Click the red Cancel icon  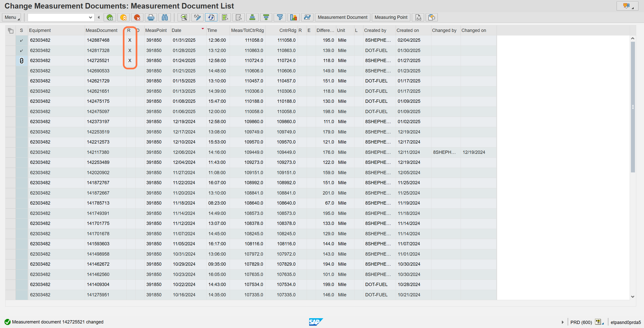coord(137,17)
